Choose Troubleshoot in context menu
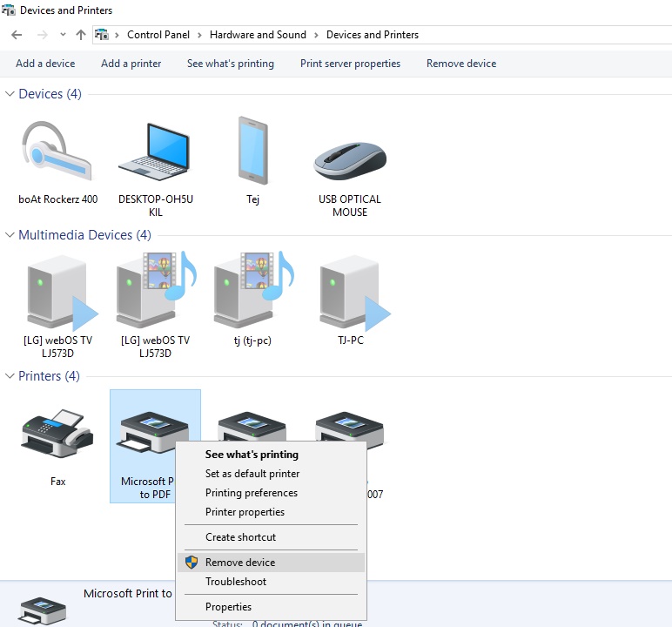The height and width of the screenshot is (627, 672). (x=271, y=582)
